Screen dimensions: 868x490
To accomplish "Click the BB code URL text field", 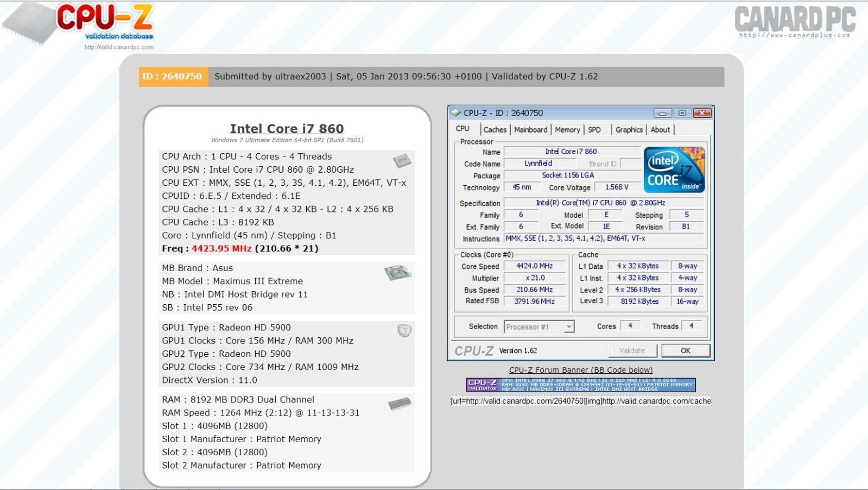I will [580, 401].
